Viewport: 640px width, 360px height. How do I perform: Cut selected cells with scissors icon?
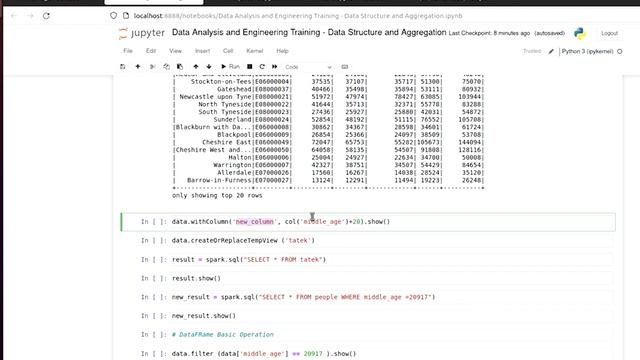[x=153, y=67]
